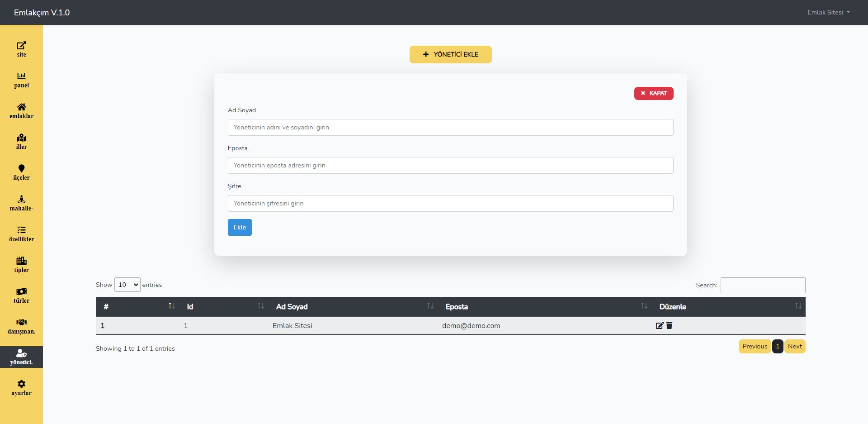Sort by Düzenle column

click(729, 306)
